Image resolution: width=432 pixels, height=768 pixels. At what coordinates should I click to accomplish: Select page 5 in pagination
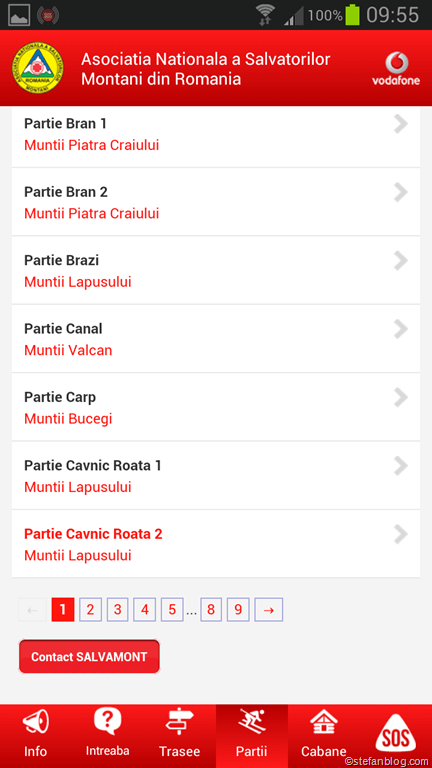pyautogui.click(x=172, y=609)
